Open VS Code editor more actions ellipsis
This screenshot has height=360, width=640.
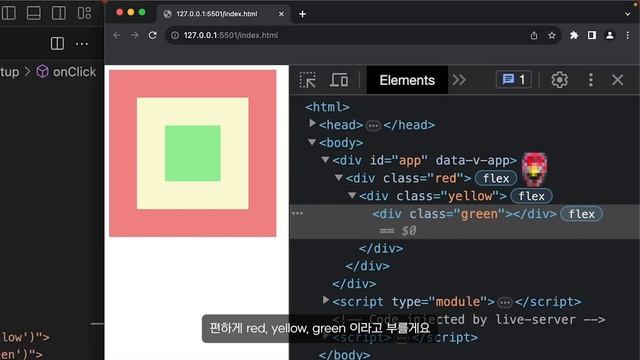pyautogui.click(x=82, y=44)
